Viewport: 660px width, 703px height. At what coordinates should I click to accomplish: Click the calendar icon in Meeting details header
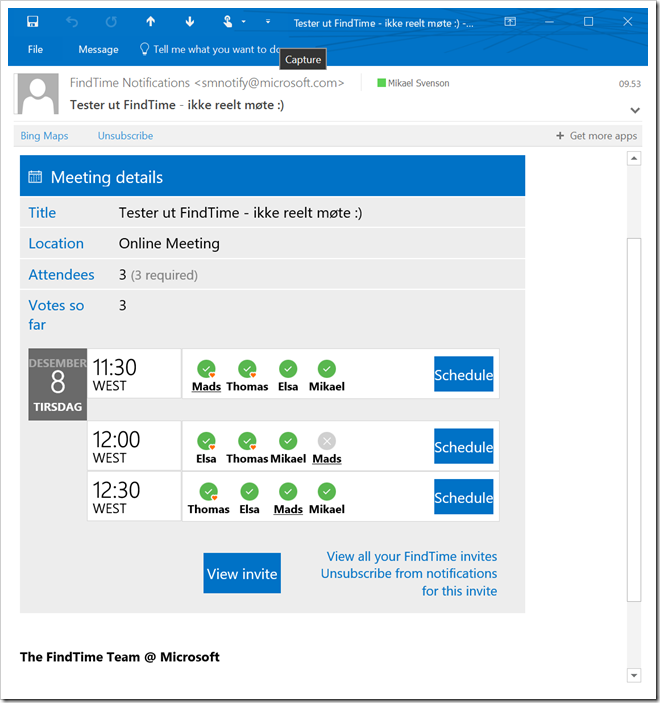tap(35, 177)
